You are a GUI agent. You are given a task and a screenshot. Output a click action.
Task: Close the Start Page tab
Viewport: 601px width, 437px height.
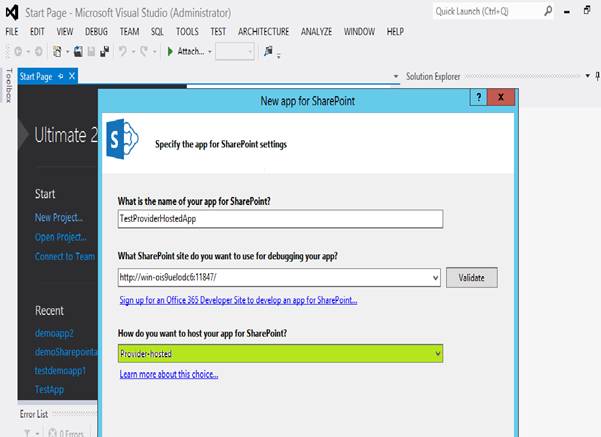tap(72, 76)
